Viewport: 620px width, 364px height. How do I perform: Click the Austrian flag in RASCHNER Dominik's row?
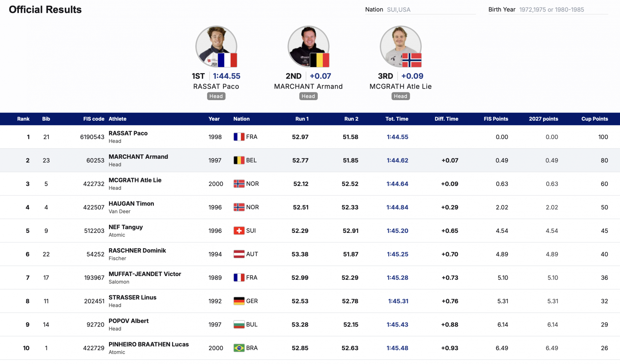[x=239, y=254]
